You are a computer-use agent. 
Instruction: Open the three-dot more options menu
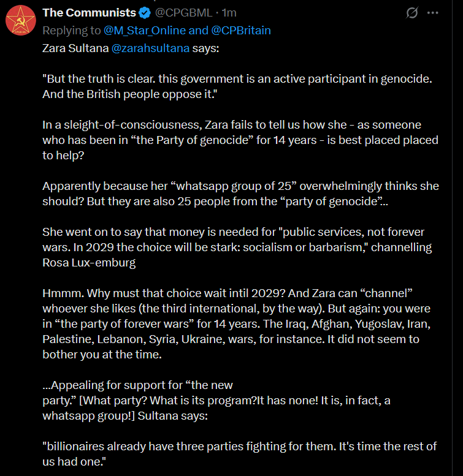(x=432, y=13)
